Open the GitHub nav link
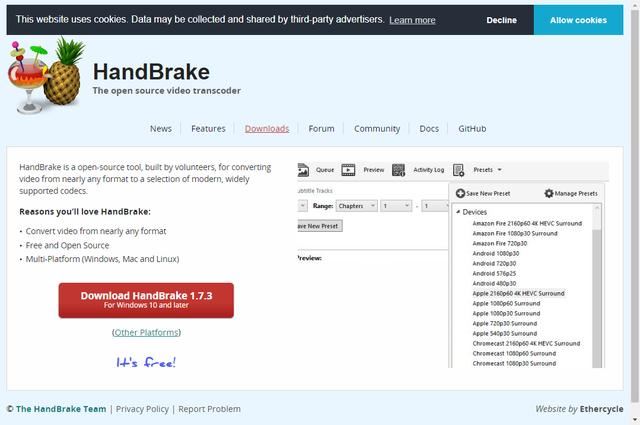Screen dimensions: 640x425 (472, 128)
